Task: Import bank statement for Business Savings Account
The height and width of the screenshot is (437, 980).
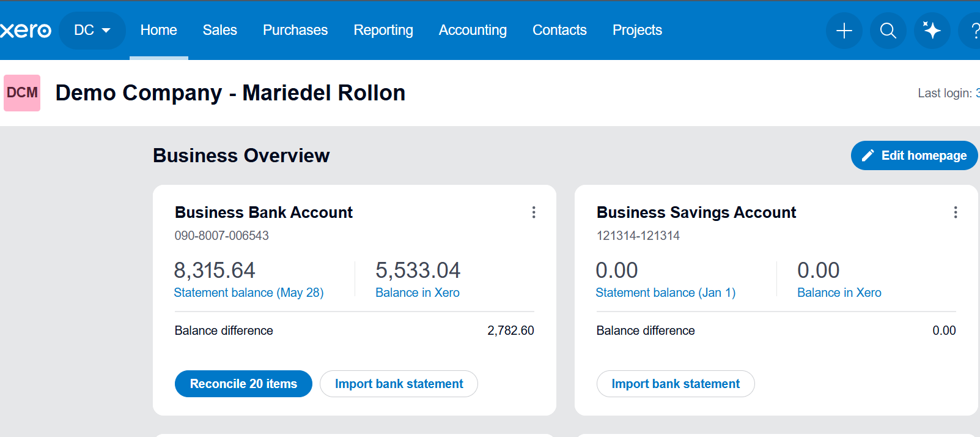Action: 676,384
